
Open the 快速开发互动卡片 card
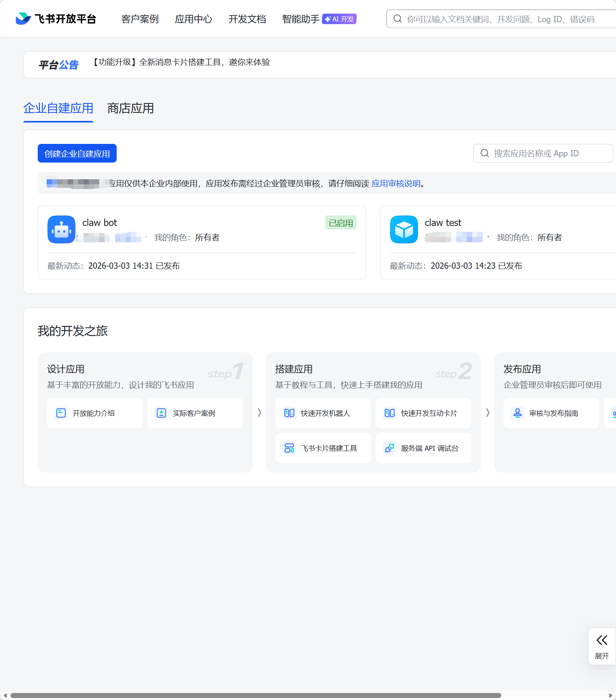(x=423, y=413)
